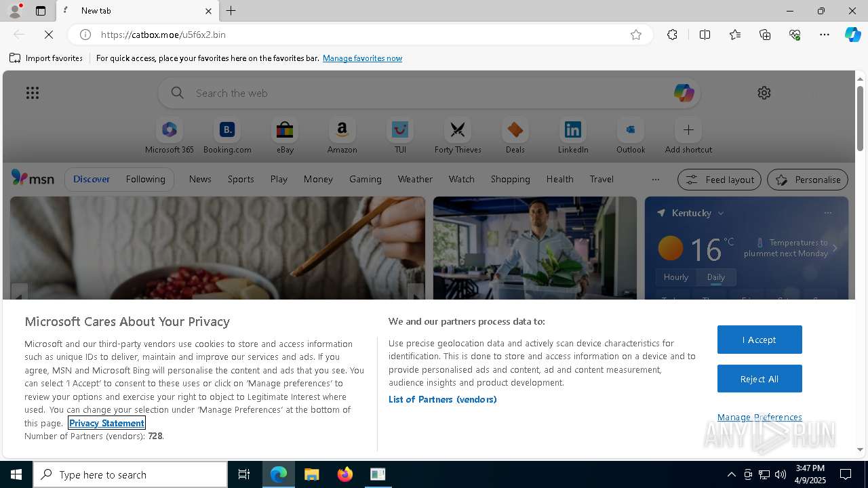
Task: Open the News menu item
Action: pyautogui.click(x=200, y=179)
